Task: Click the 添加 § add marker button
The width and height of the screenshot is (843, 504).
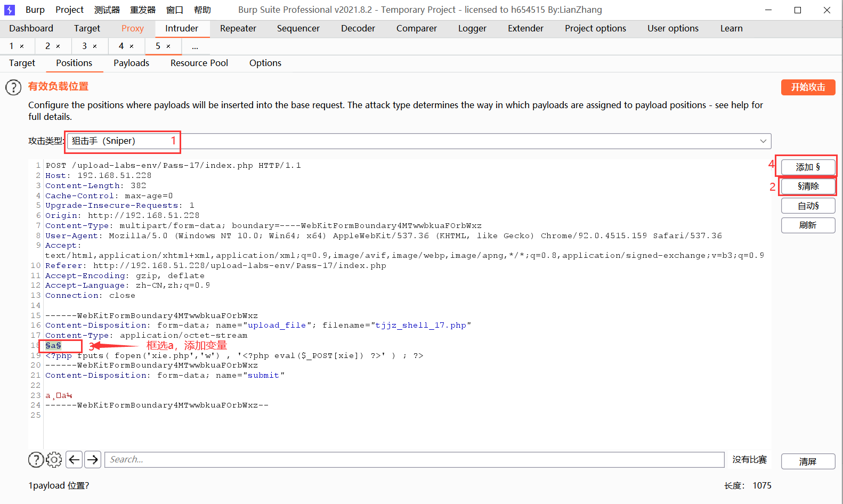Action: [808, 167]
